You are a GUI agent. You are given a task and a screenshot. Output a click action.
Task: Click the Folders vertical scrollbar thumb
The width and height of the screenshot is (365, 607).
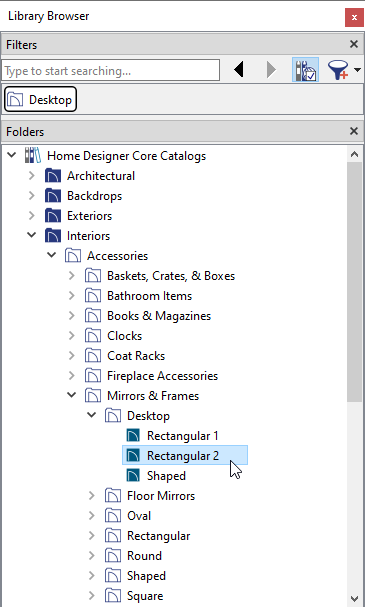[355, 282]
